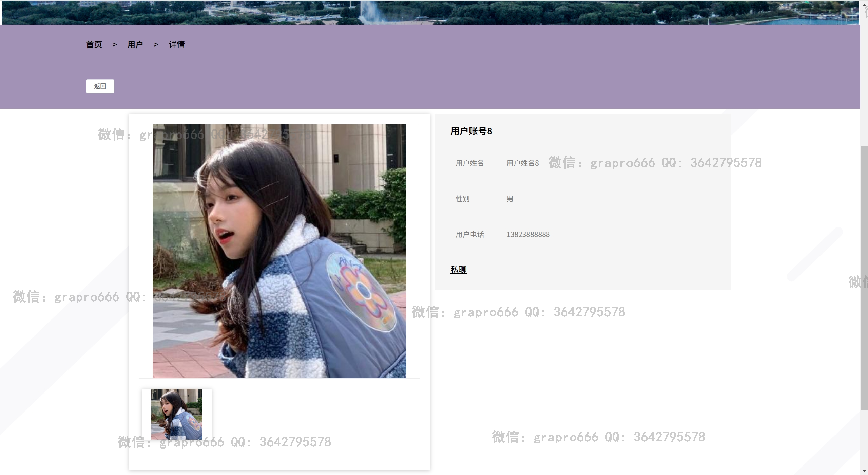The height and width of the screenshot is (475, 868).
Task: Click the 用户账号8 heading
Action: tap(471, 131)
